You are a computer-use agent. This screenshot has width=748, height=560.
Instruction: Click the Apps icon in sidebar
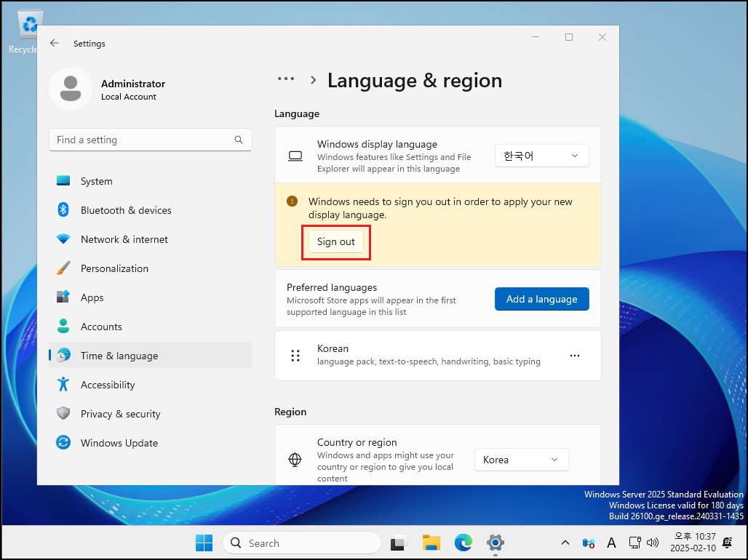click(x=63, y=297)
